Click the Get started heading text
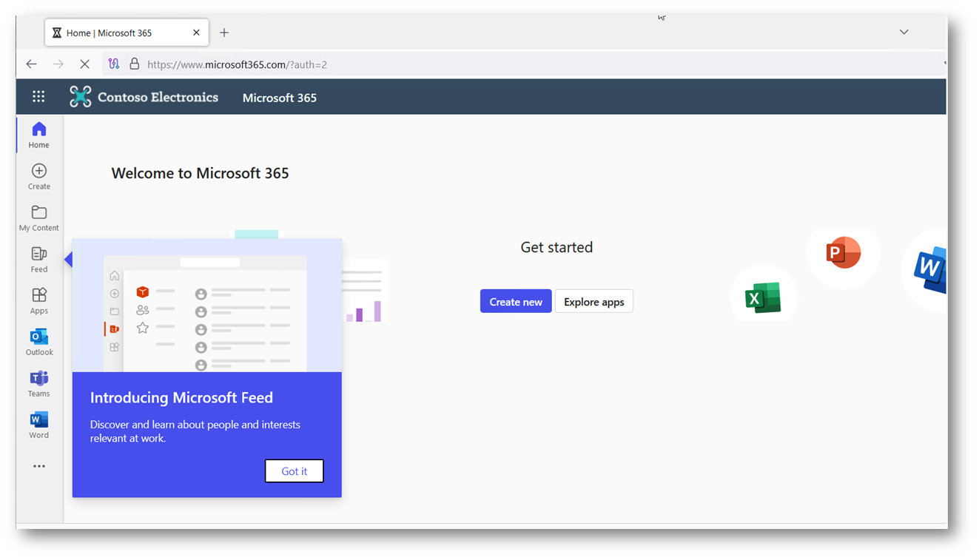This screenshot has height=560, width=979. tap(556, 247)
